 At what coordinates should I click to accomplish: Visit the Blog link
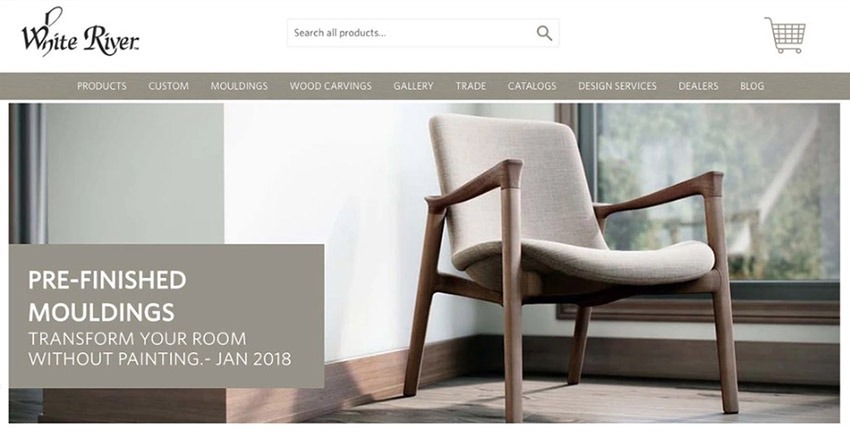[752, 86]
